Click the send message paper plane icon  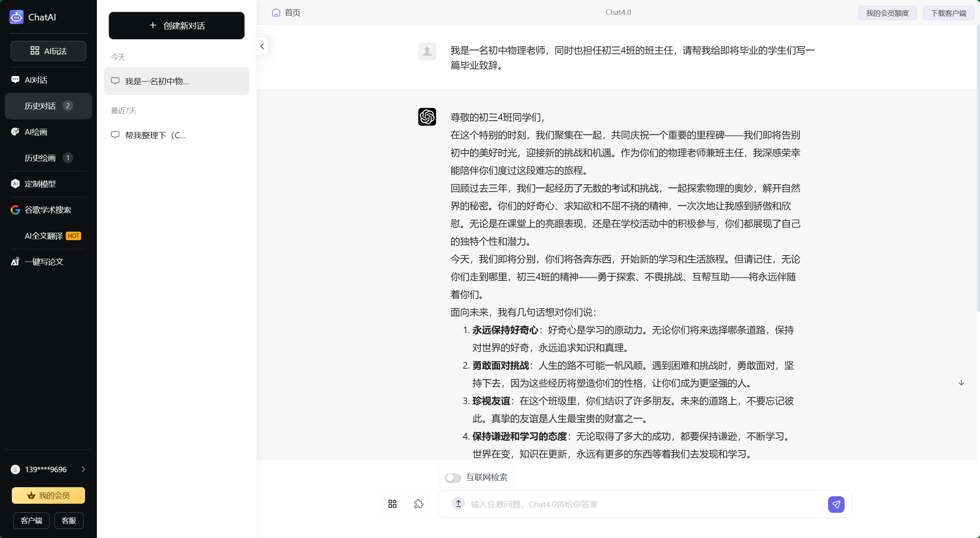click(x=836, y=504)
